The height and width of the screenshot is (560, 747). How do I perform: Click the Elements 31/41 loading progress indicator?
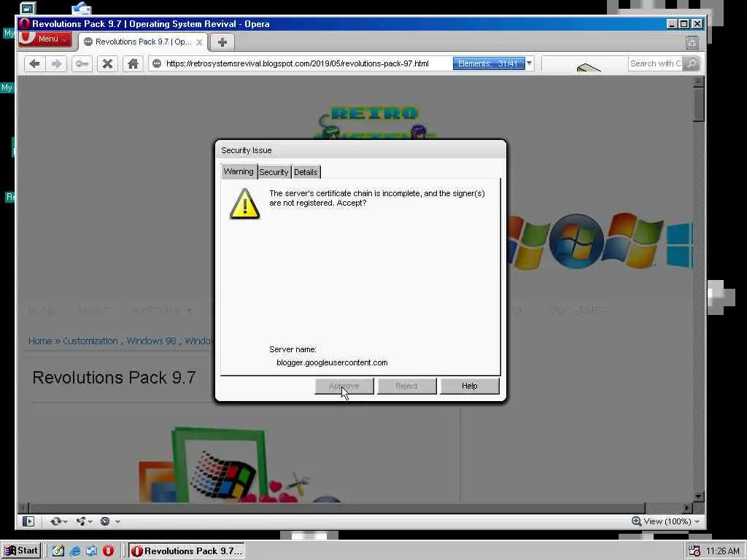489,63
